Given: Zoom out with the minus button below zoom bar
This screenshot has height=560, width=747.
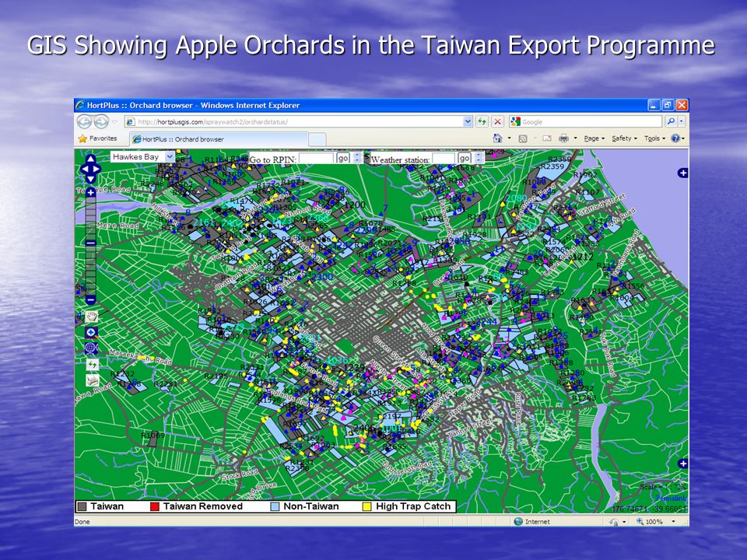Looking at the screenshot, I should tap(90, 300).
